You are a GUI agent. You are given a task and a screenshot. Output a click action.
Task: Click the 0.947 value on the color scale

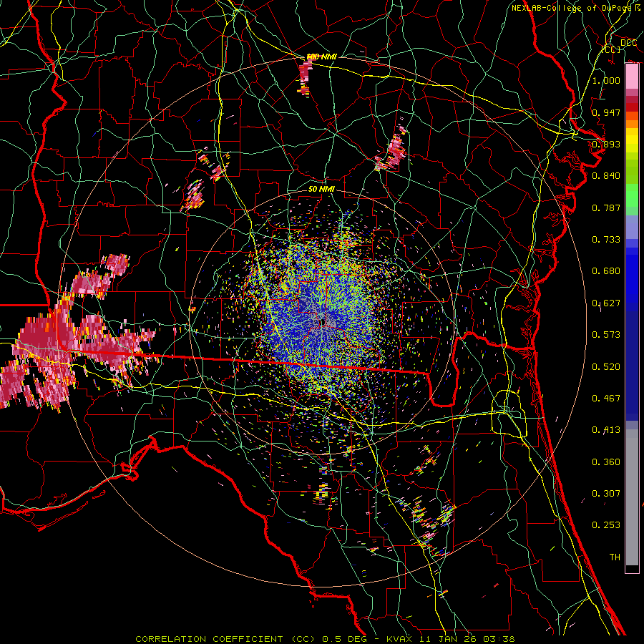tap(606, 112)
